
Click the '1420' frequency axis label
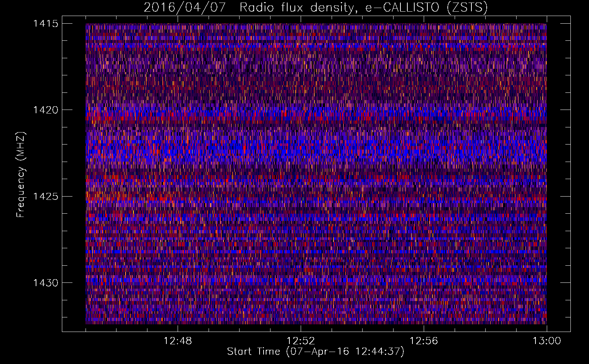pyautogui.click(x=46, y=110)
